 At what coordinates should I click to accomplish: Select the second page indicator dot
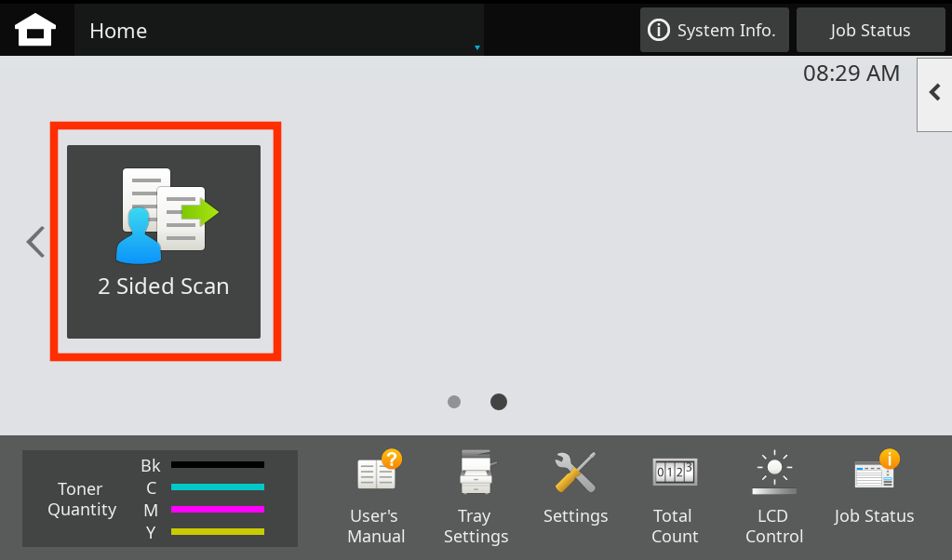(x=498, y=401)
